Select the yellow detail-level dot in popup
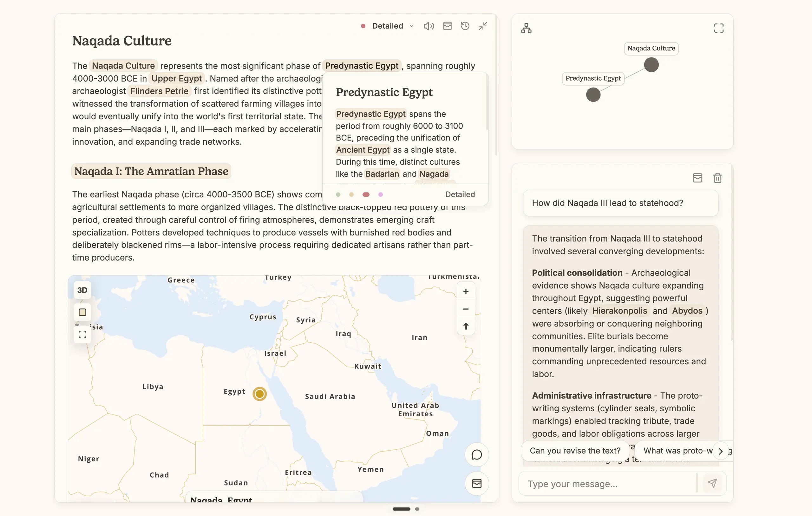Screen dimensions: 812x516 351,195
